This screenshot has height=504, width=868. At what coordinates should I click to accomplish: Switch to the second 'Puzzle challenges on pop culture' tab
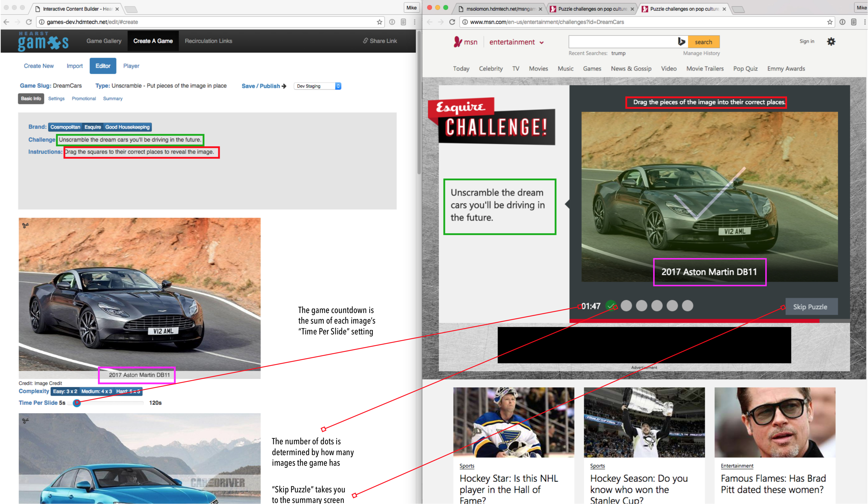click(x=684, y=9)
